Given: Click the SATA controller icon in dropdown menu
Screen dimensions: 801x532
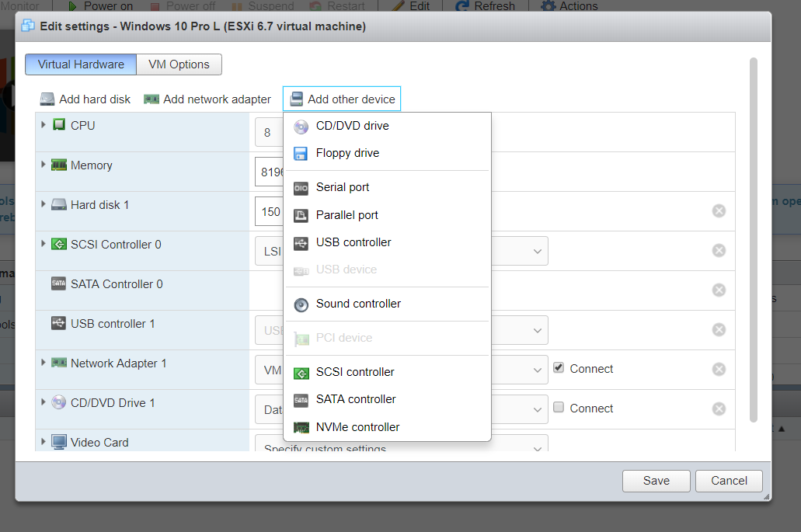Looking at the screenshot, I should point(301,400).
